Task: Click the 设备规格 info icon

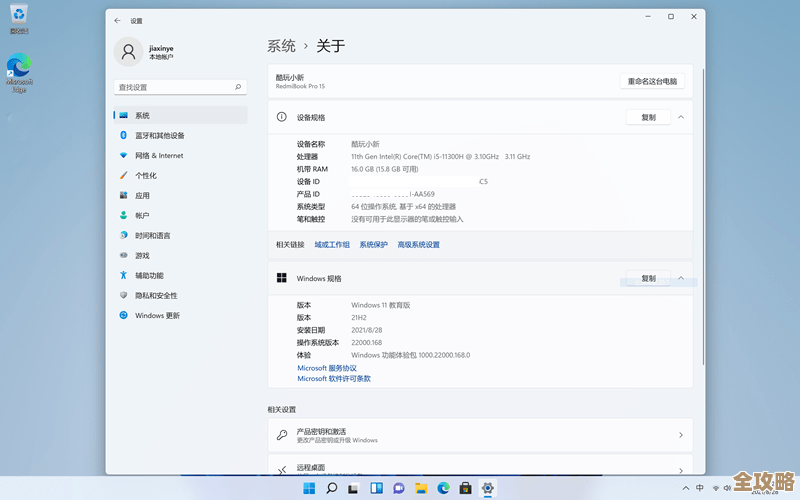Action: (281, 117)
